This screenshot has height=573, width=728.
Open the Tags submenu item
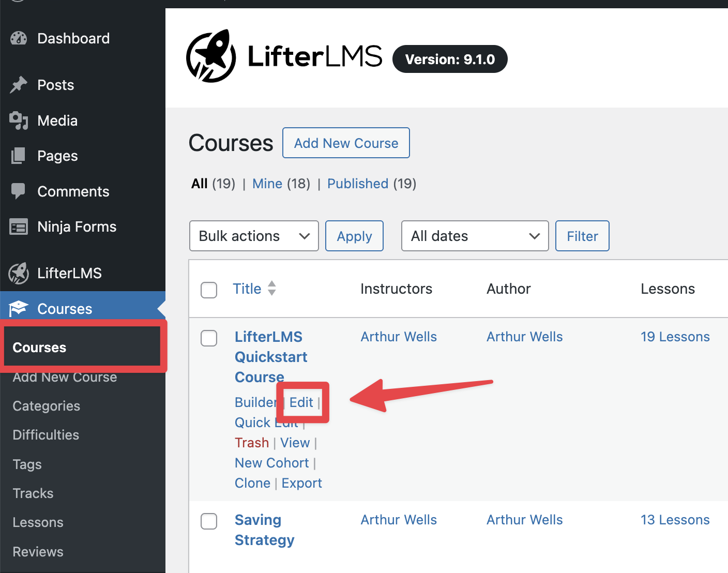(x=27, y=464)
